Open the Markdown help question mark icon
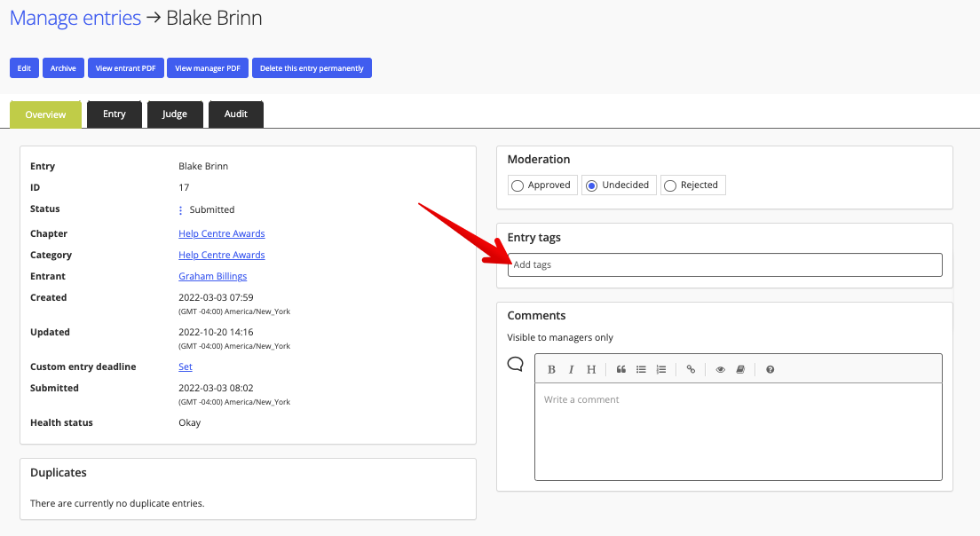Image resolution: width=980 pixels, height=536 pixels. pyautogui.click(x=770, y=369)
